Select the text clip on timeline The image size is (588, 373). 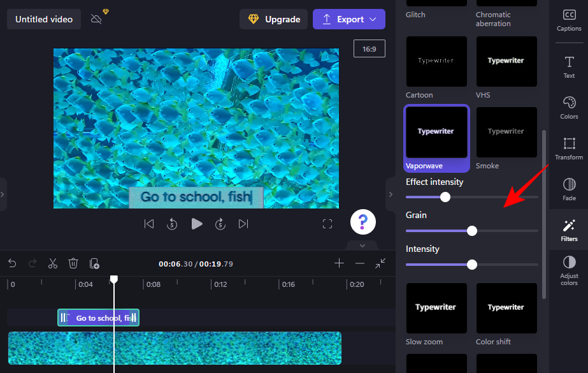(99, 318)
